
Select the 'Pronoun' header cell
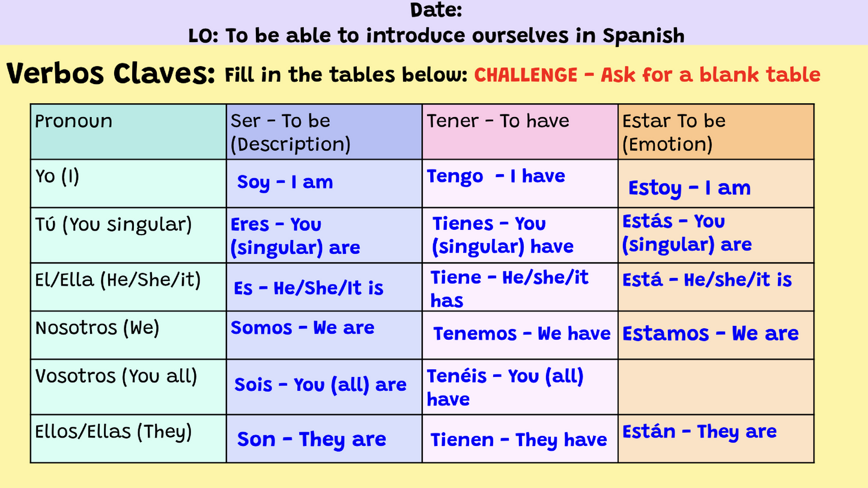pos(129,131)
